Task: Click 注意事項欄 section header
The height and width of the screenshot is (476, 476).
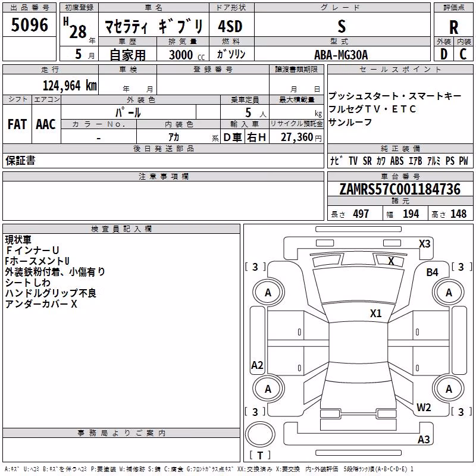Action: tap(164, 176)
